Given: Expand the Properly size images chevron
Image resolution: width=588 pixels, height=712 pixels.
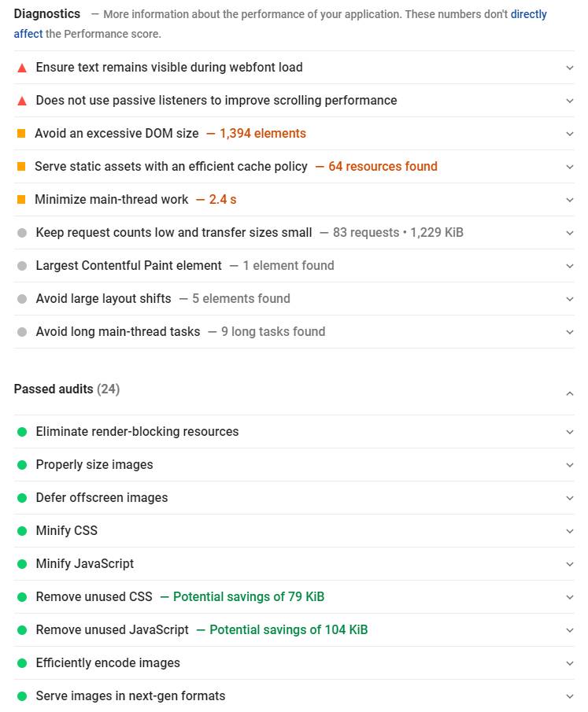Looking at the screenshot, I should point(570,465).
